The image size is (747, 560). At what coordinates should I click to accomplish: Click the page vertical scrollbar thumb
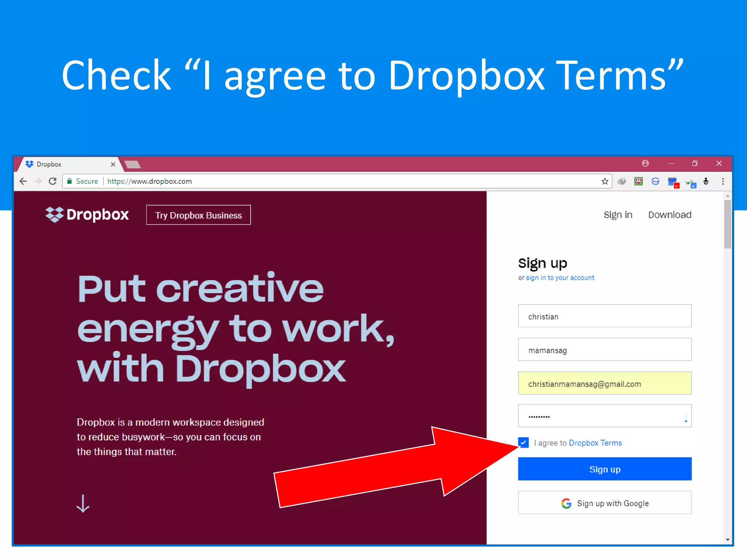(x=728, y=224)
